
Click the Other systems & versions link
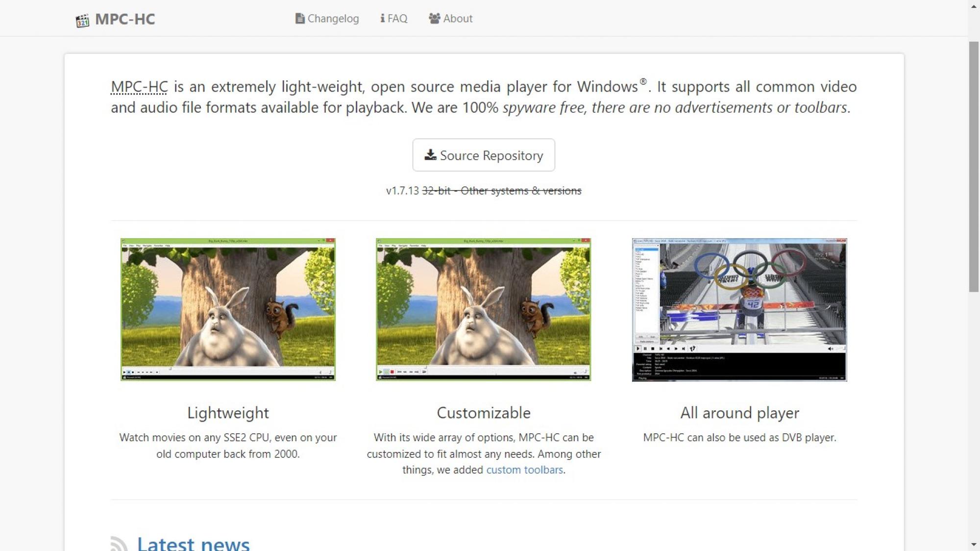click(x=521, y=191)
